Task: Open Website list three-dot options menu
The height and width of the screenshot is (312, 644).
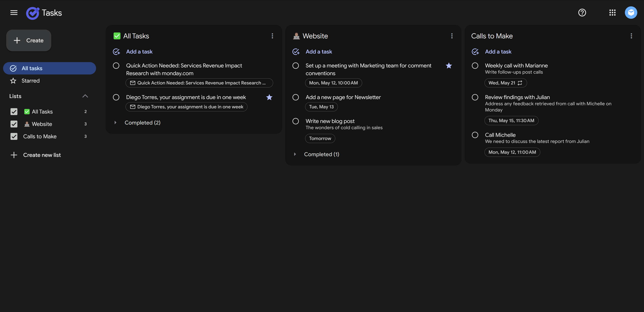Action: coord(452,36)
